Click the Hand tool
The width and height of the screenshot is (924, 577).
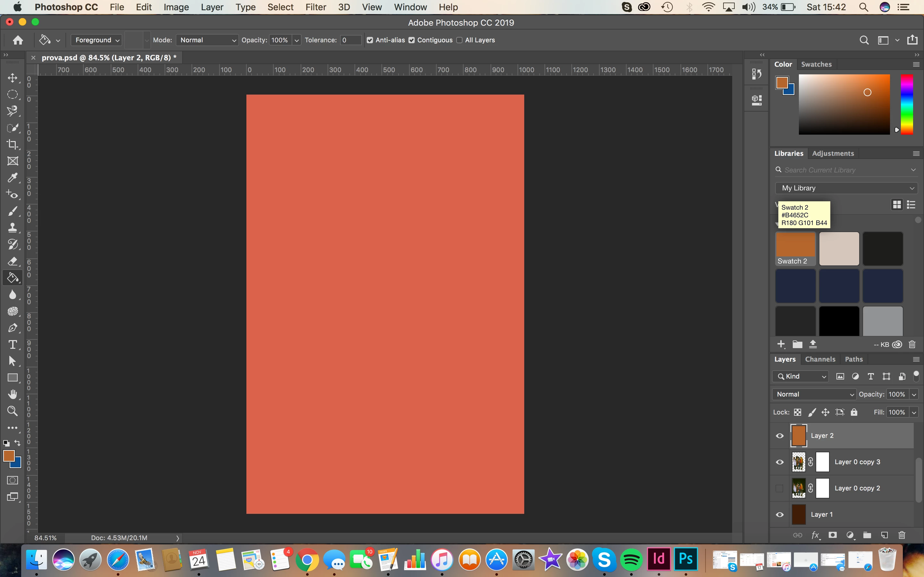tap(13, 394)
